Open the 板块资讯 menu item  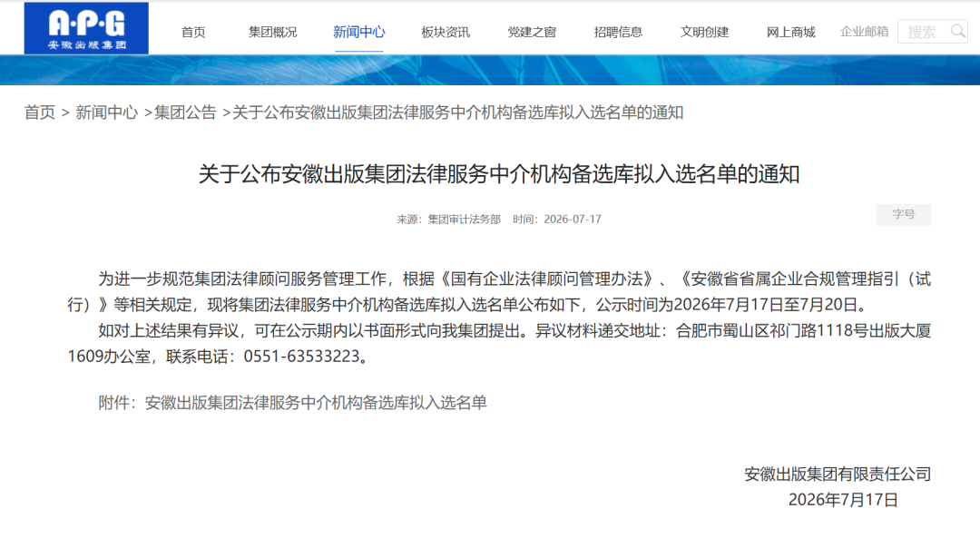(445, 32)
